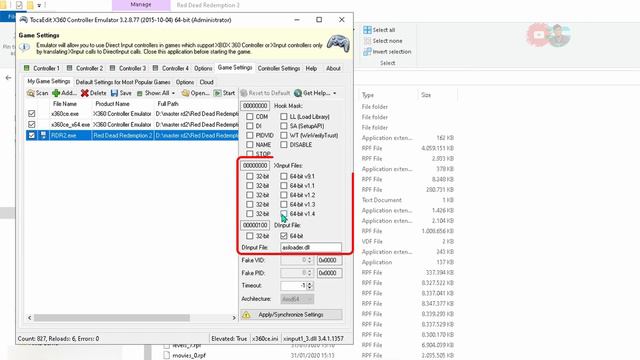Click the game list horizontal scrollbar thumb

[112, 318]
